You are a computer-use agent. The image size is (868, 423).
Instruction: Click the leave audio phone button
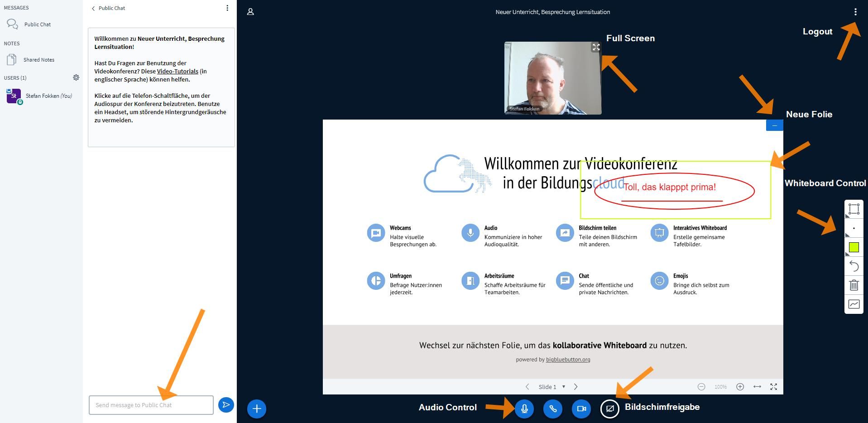click(x=552, y=409)
